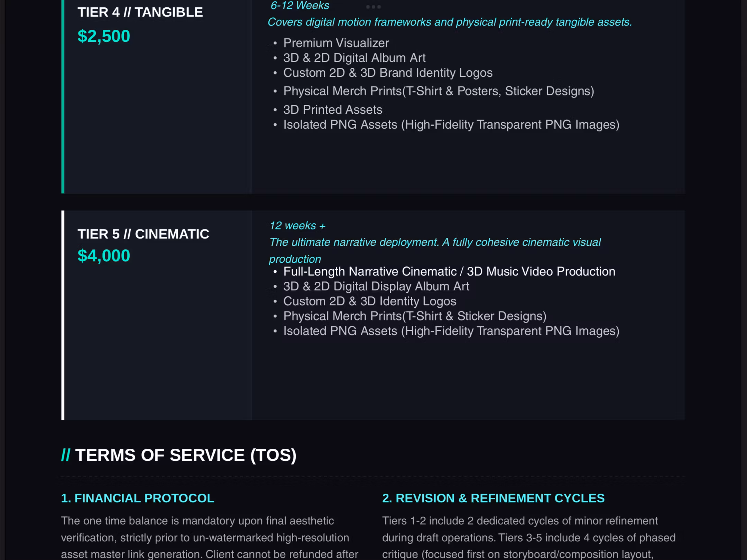Viewport: 747px width, 560px height.
Task: Click the Financial Protocol paragraph text
Action: tap(210, 538)
